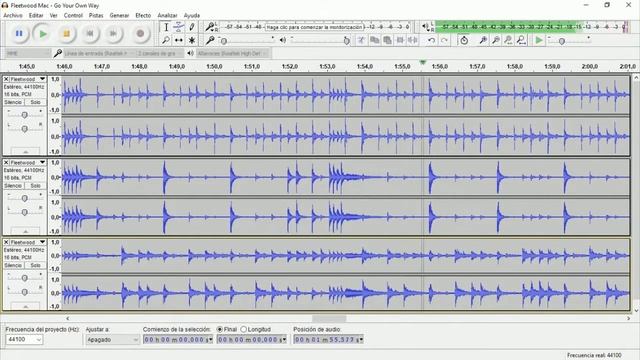This screenshot has height=360, width=640.
Task: Select the Longitud radio button
Action: [244, 329]
